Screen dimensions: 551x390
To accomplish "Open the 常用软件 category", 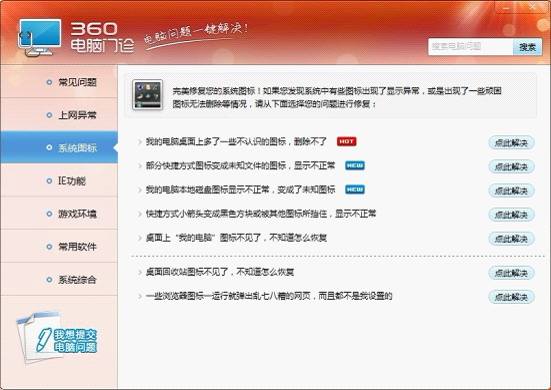I will click(x=59, y=247).
